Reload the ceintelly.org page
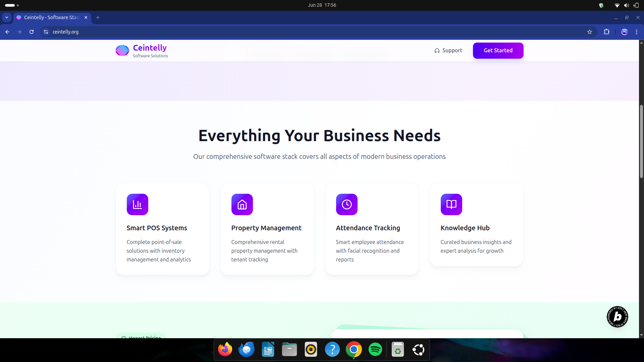Viewport: 644px width, 362px height. 32,32
